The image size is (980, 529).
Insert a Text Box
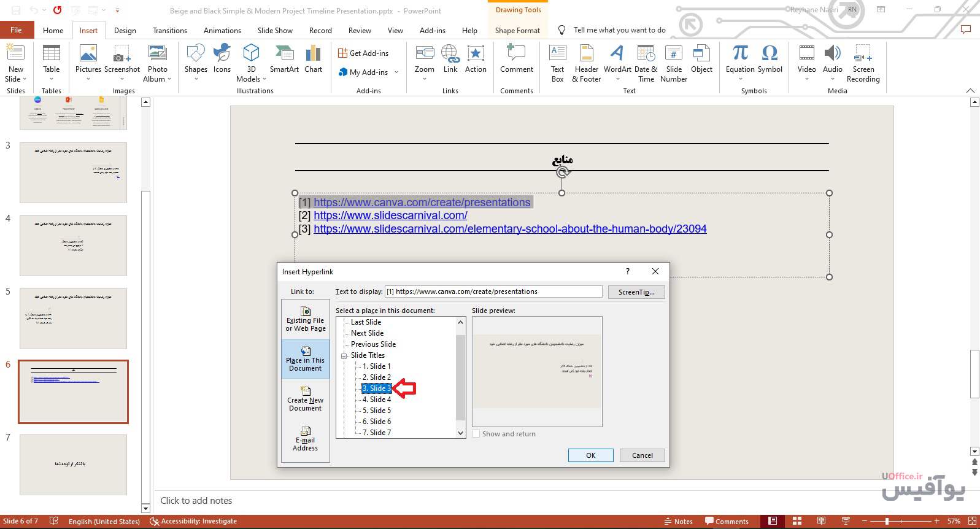557,63
